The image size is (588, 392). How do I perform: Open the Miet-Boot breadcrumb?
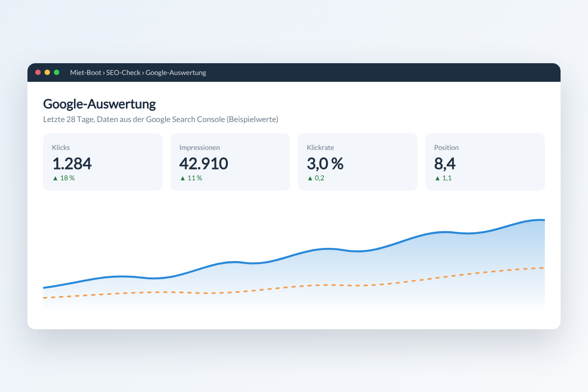coord(86,73)
